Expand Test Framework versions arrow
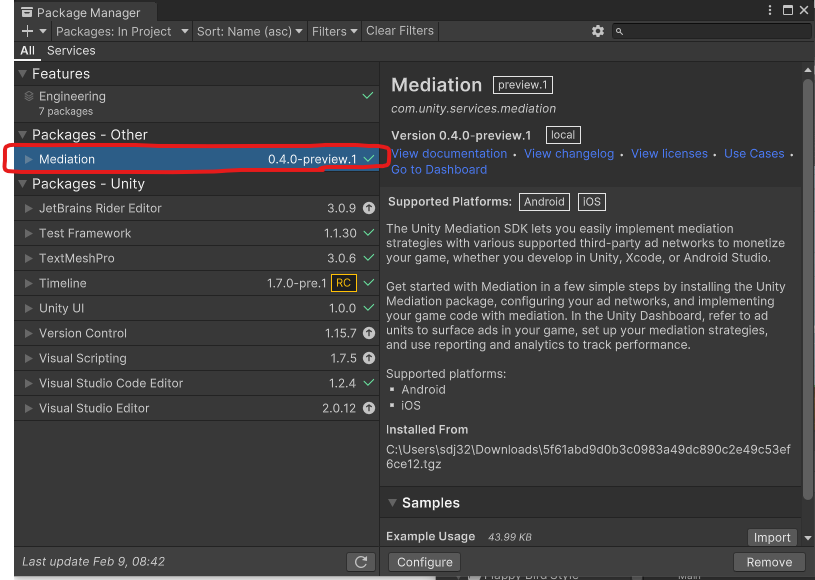The height and width of the screenshot is (580, 815). tap(29, 233)
